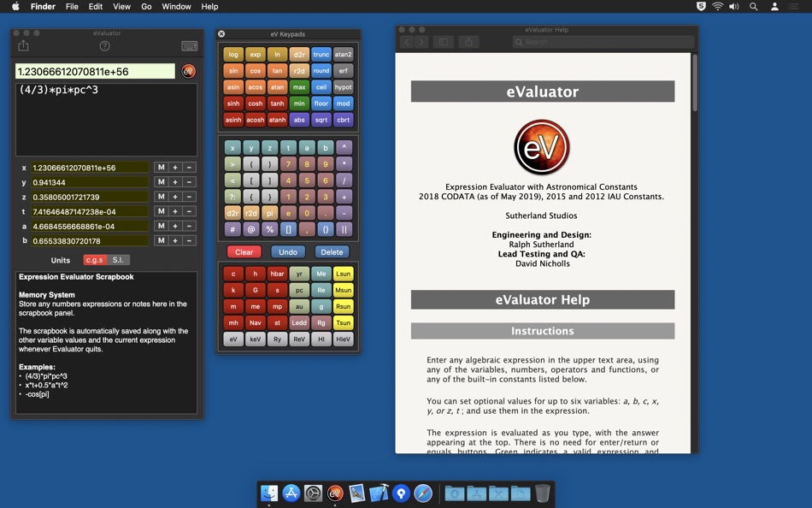Click in the expression text area
The image size is (812, 508).
click(x=106, y=119)
